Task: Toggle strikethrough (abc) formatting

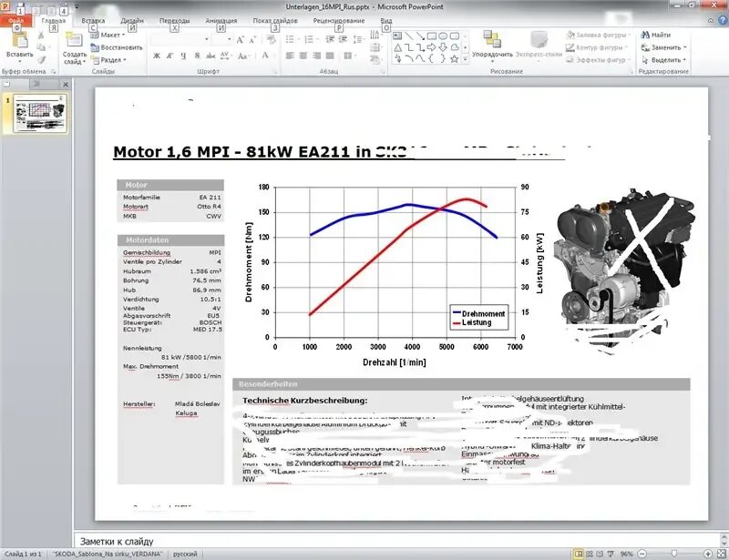Action: pyautogui.click(x=210, y=56)
